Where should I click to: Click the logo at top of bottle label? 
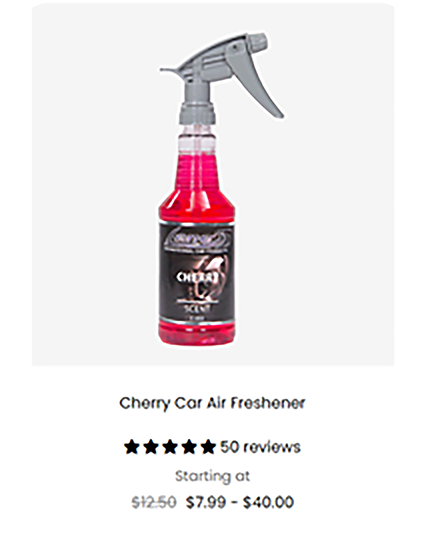tap(196, 237)
